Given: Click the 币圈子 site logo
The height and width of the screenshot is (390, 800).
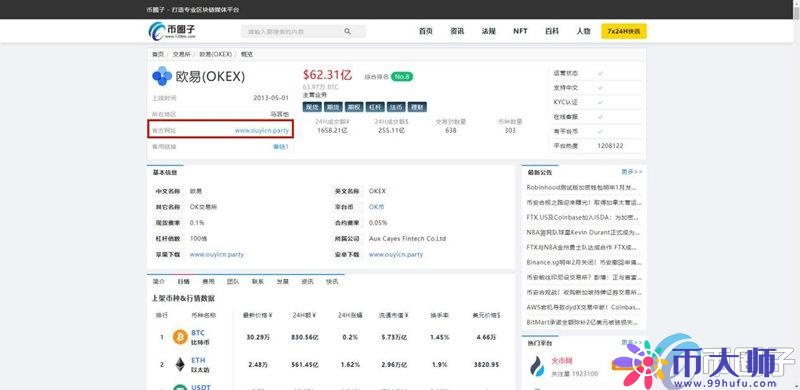Looking at the screenshot, I should pos(172,31).
